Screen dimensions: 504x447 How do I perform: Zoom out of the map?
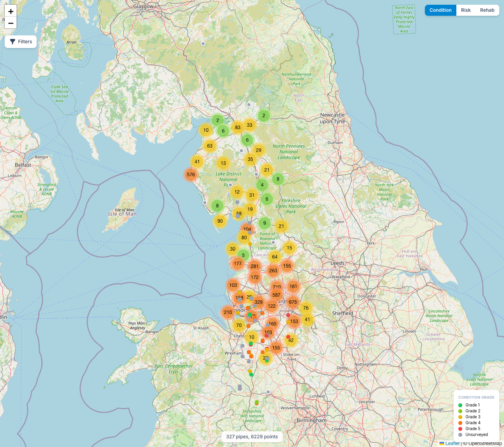11,23
